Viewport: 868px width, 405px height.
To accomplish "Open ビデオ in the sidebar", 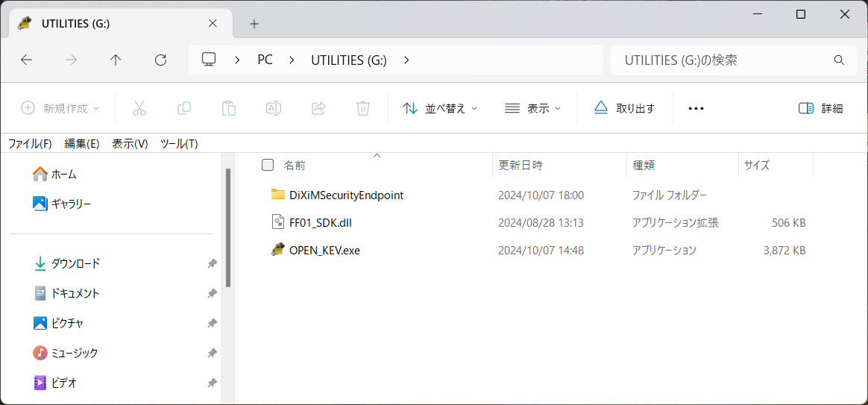I will (54, 383).
